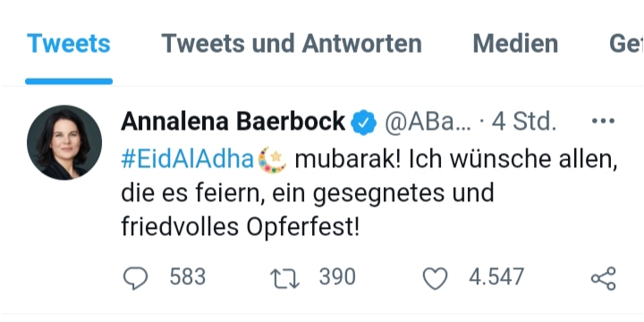Open the reply speech bubble icon
The width and height of the screenshot is (644, 322).
pyautogui.click(x=135, y=278)
